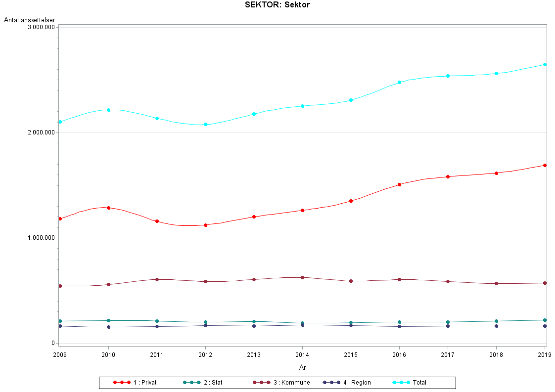Click the red Privat legend marker
The width and height of the screenshot is (555, 392).
coord(121,383)
